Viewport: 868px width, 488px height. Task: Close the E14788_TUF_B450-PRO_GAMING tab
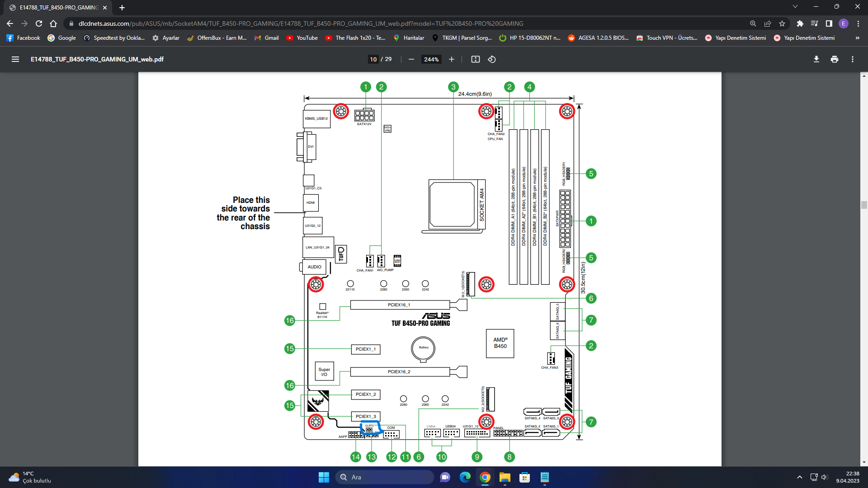coord(105,8)
